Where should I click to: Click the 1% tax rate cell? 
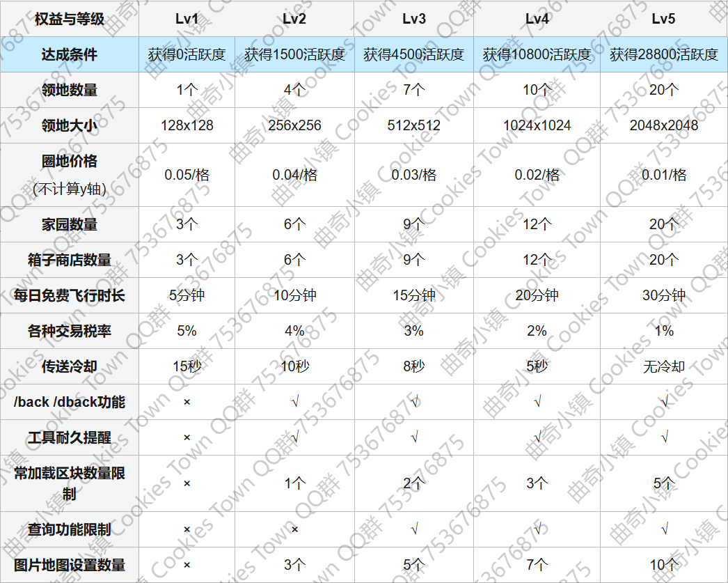click(663, 331)
